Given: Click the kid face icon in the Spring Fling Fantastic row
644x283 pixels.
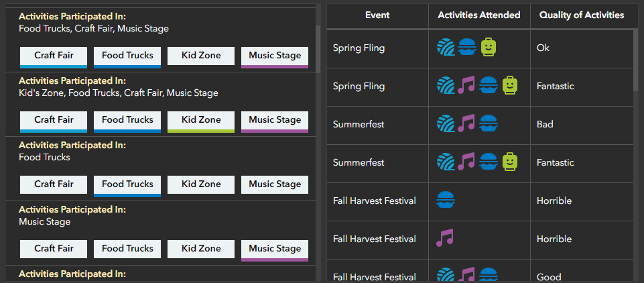Looking at the screenshot, I should tap(510, 86).
